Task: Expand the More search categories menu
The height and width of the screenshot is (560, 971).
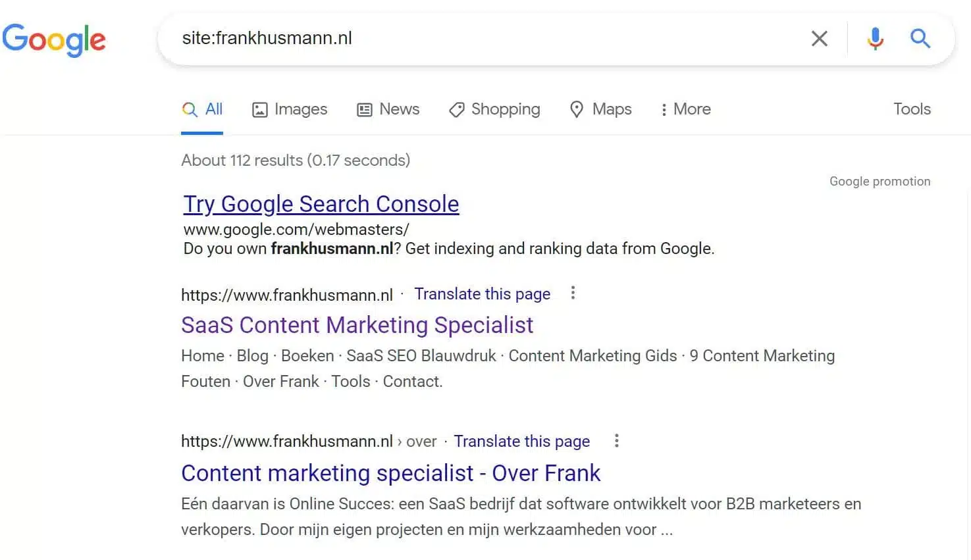Action: [685, 109]
